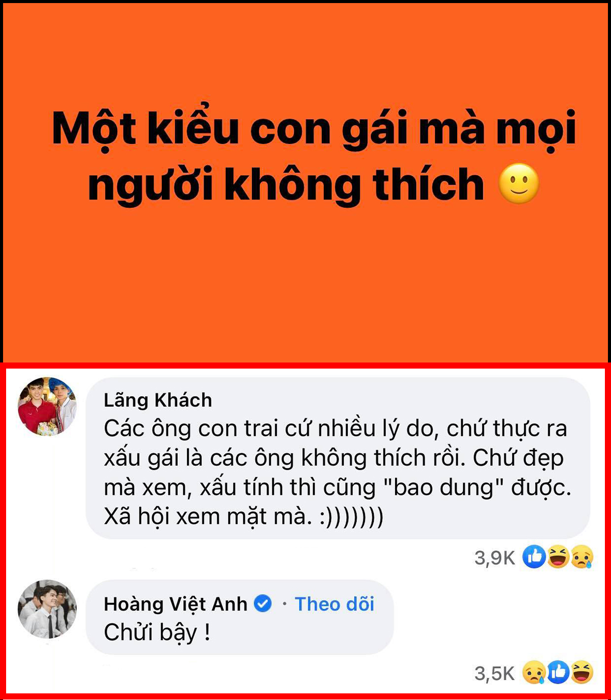This screenshot has height=700, width=611.
Task: Click the Sad reaction under the "Chửi bậy !" comment
Action: pyautogui.click(x=534, y=673)
